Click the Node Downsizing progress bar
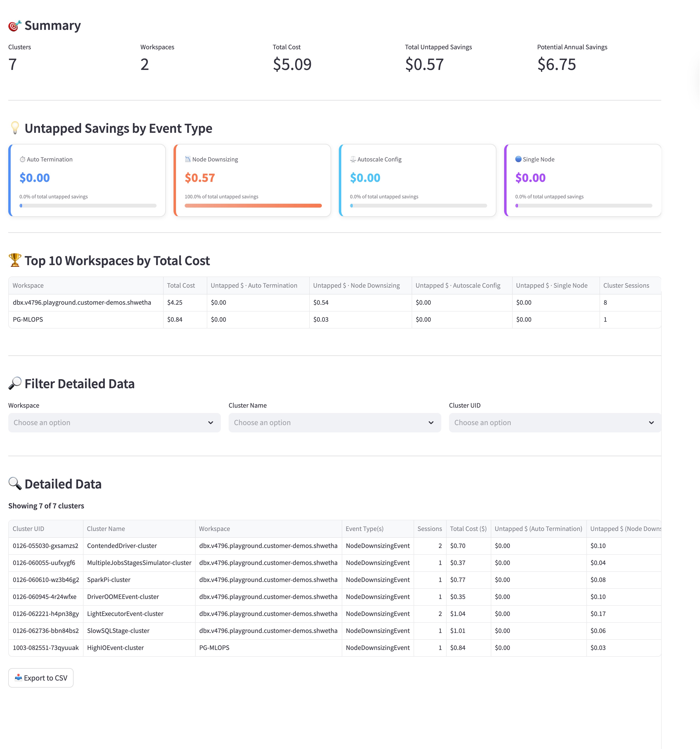 [x=252, y=205]
